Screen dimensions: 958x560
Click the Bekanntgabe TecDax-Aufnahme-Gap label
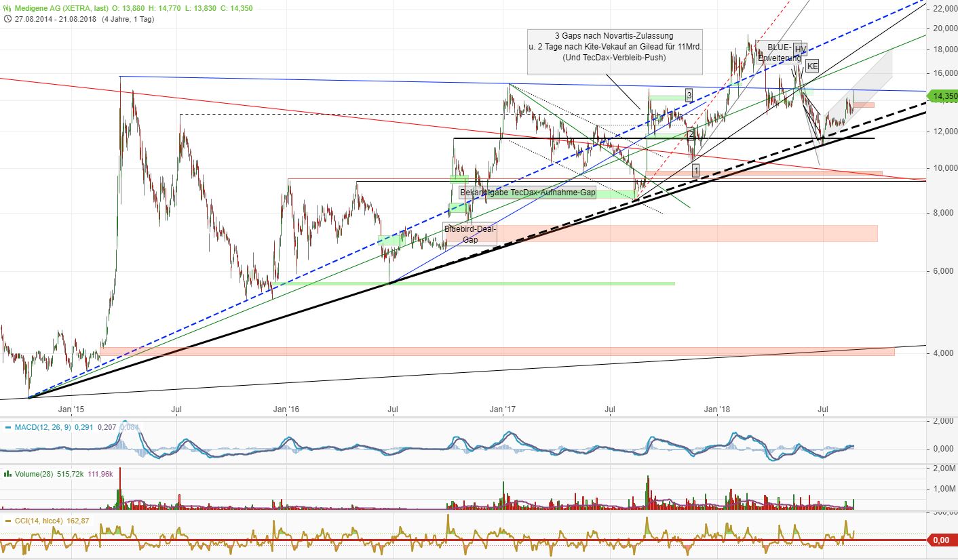[x=527, y=193]
